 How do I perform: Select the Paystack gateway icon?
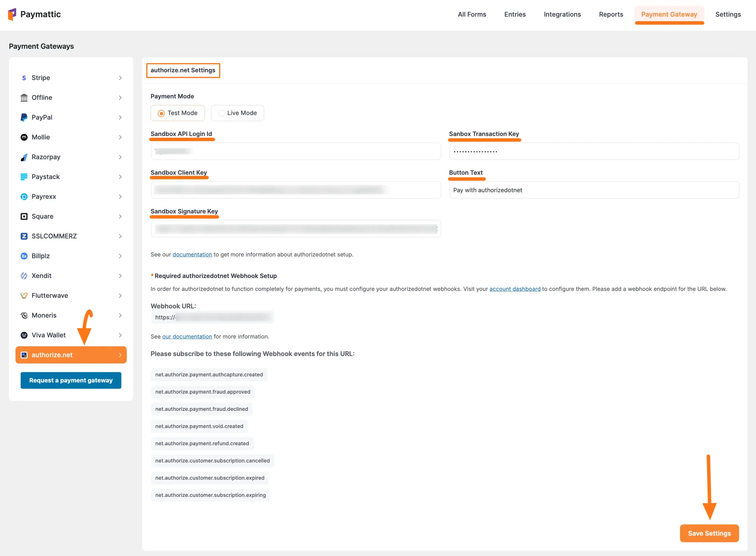24,177
